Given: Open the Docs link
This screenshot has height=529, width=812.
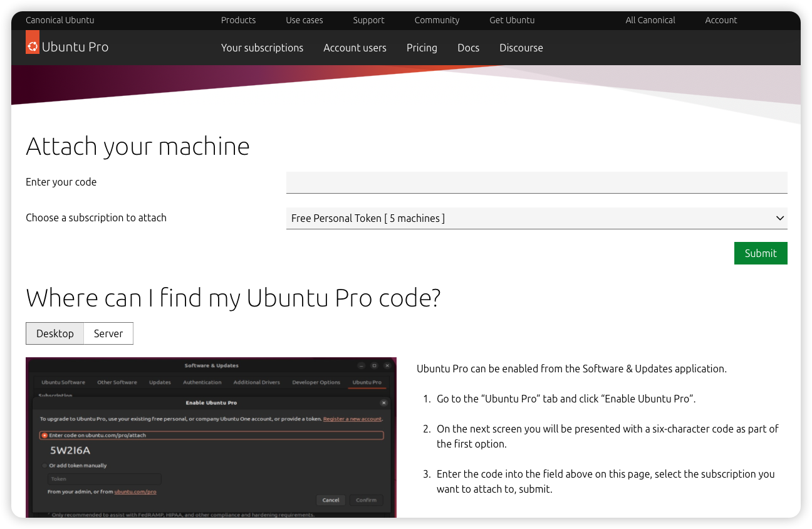Looking at the screenshot, I should pyautogui.click(x=468, y=48).
